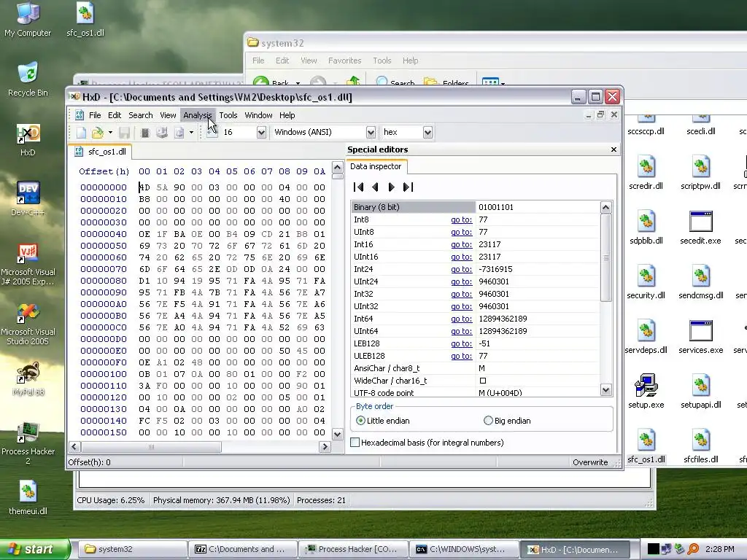Image resolution: width=747 pixels, height=560 pixels.
Task: Switch to the C:\WINDOWS\syst... command prompt taskbar button
Action: point(464,549)
